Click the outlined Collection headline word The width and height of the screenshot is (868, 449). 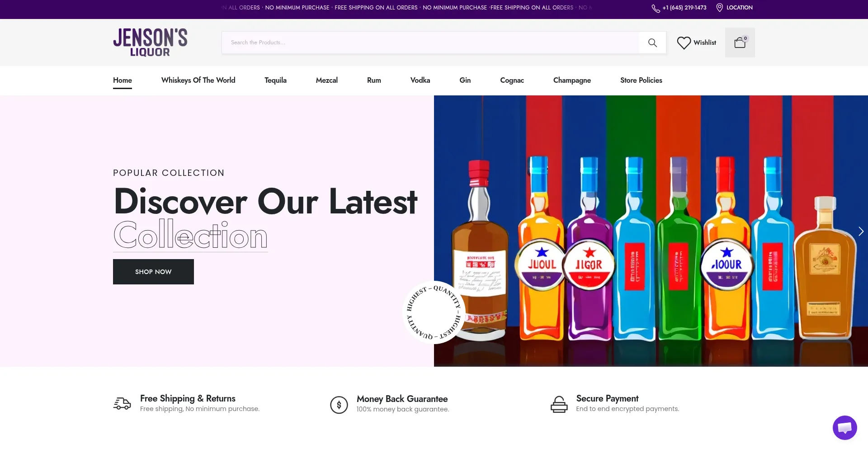coord(190,235)
